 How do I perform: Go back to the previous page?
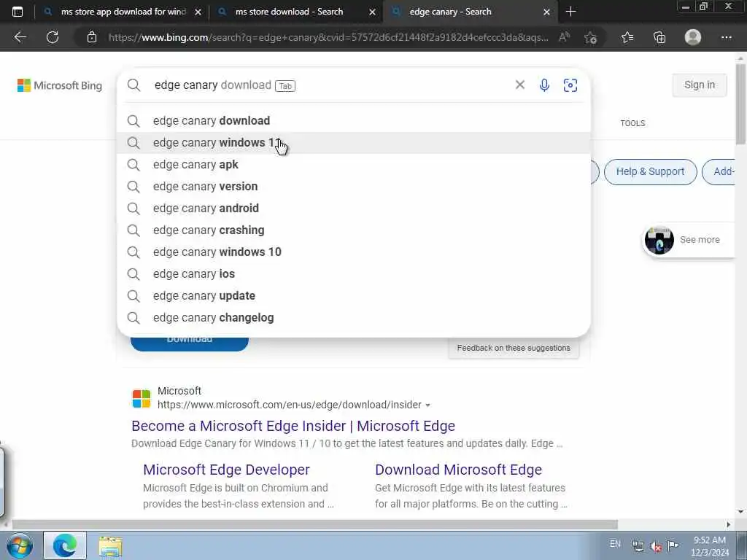coord(20,37)
